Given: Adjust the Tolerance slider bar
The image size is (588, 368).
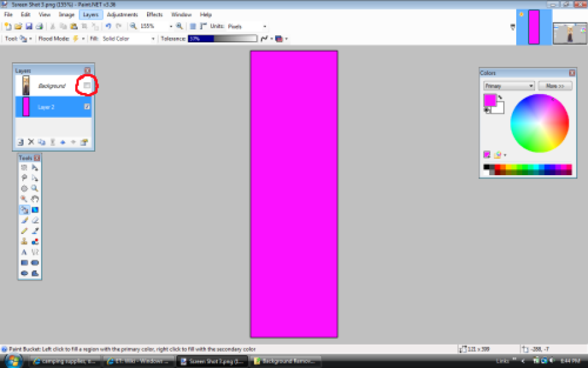Looking at the screenshot, I should point(222,39).
